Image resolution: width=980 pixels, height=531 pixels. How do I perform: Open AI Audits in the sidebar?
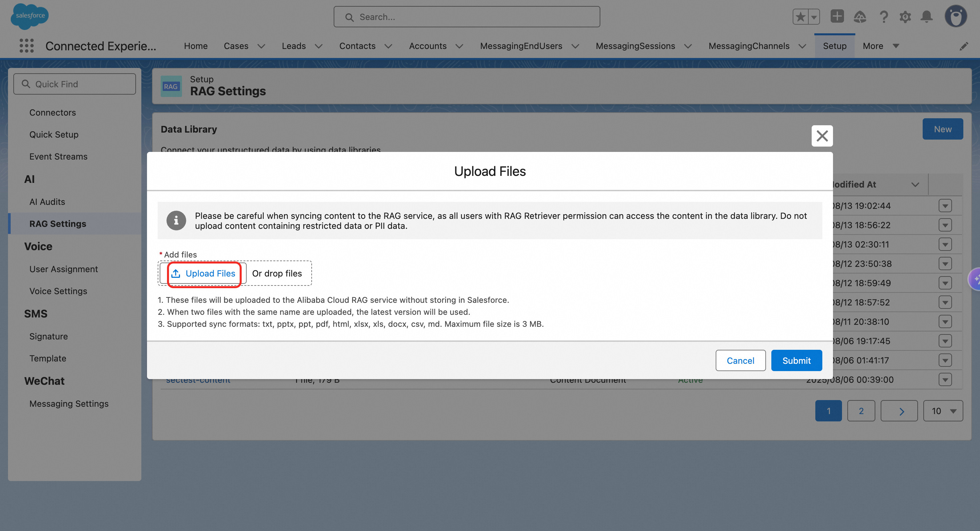click(x=47, y=202)
